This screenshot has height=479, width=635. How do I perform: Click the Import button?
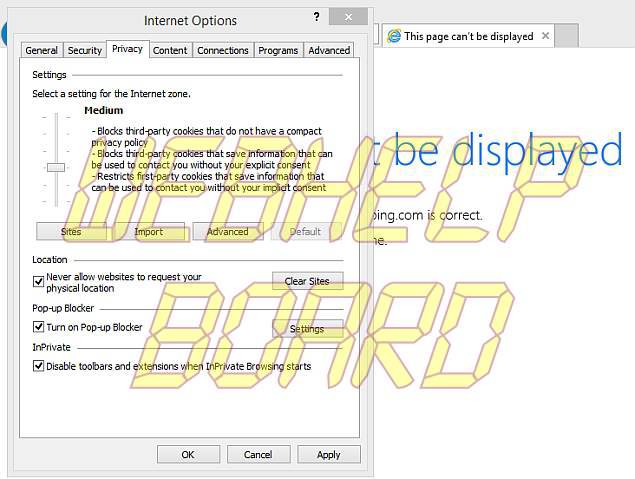tap(149, 232)
